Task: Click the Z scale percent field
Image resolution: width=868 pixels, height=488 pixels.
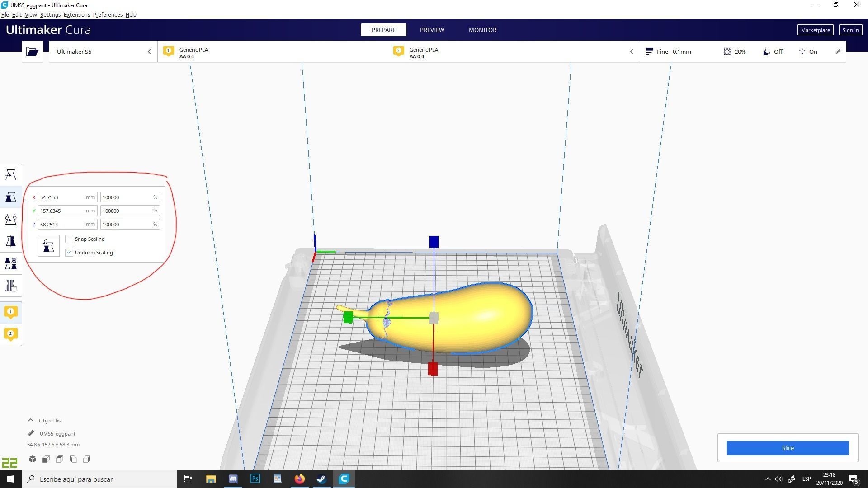Action: point(130,225)
